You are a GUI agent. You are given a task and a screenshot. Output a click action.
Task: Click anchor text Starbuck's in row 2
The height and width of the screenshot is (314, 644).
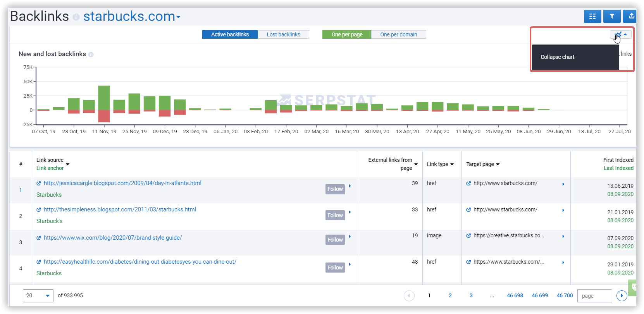pyautogui.click(x=49, y=221)
